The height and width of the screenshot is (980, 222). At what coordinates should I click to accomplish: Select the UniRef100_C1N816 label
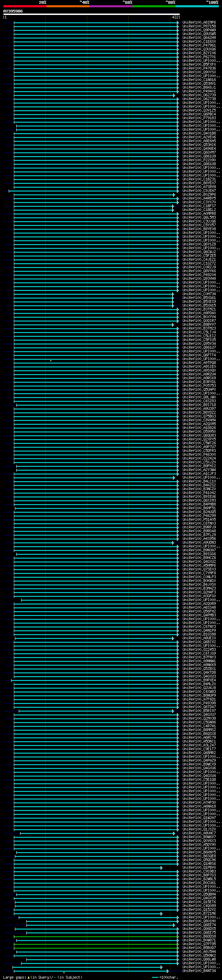pyautogui.click(x=199, y=80)
